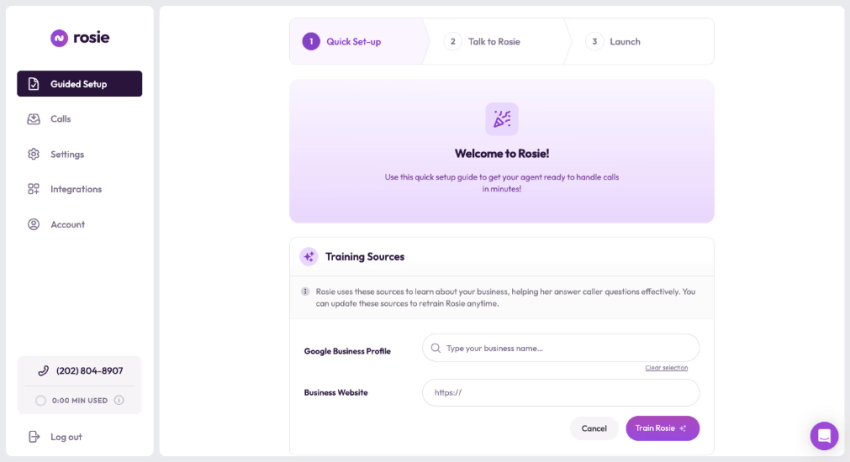
Task: Click the Cancel button
Action: click(594, 428)
